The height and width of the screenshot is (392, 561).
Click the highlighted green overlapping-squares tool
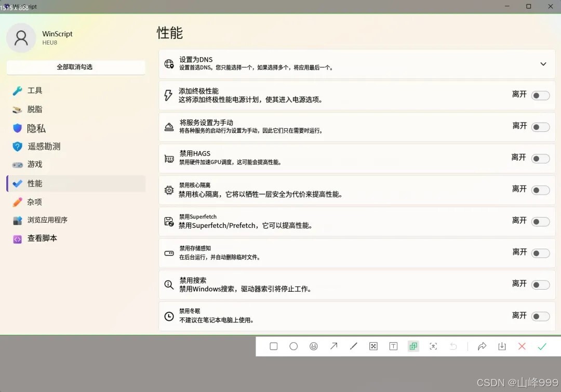coord(413,346)
